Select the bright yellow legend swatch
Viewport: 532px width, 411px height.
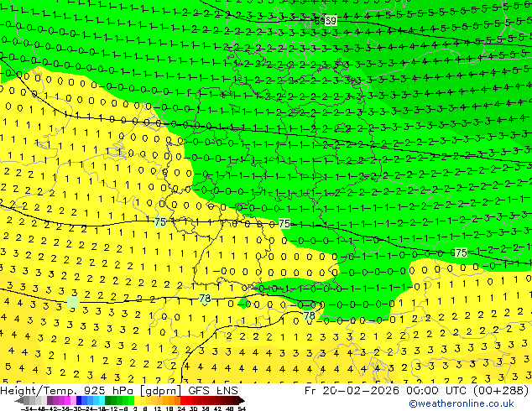(x=137, y=401)
